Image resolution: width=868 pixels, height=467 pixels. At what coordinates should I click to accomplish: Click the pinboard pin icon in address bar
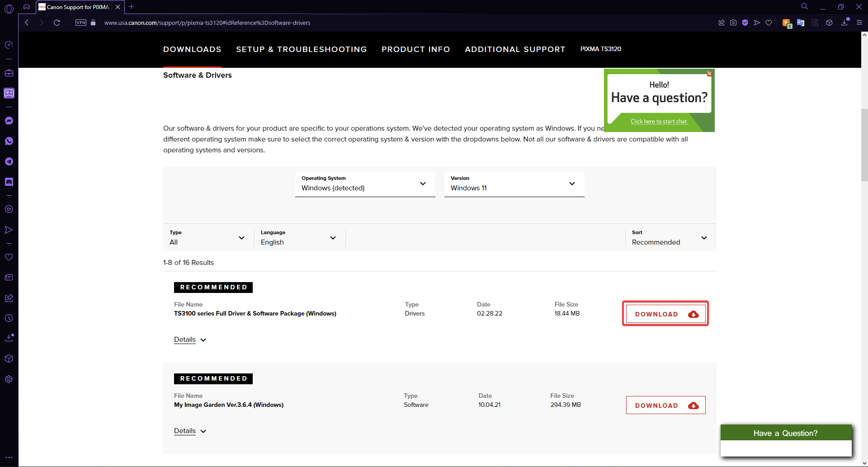click(x=722, y=23)
